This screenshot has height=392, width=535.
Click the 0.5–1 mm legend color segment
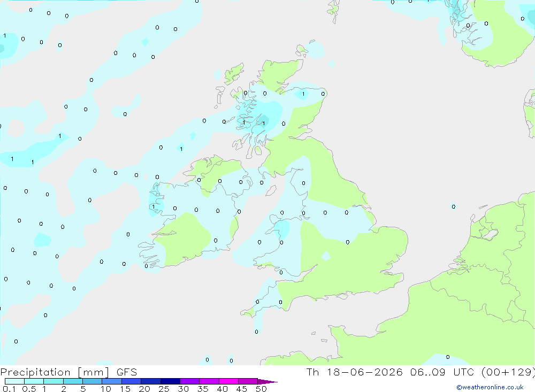(34, 381)
